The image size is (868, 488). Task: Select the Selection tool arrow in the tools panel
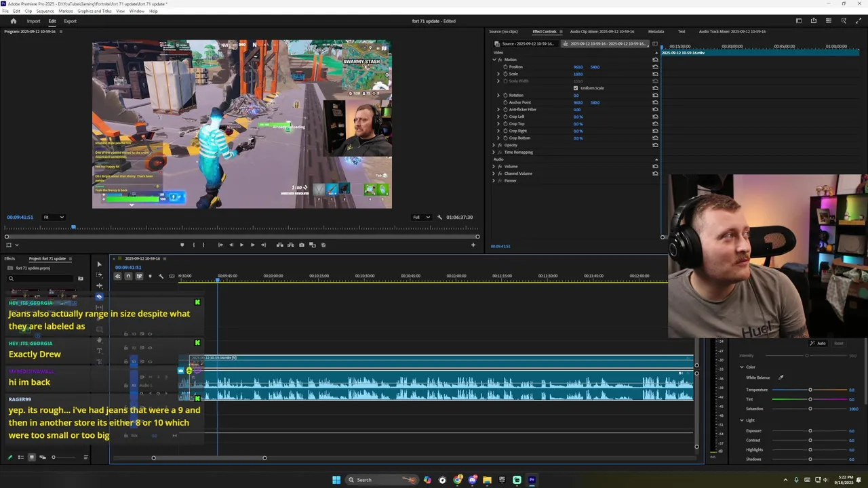99,264
